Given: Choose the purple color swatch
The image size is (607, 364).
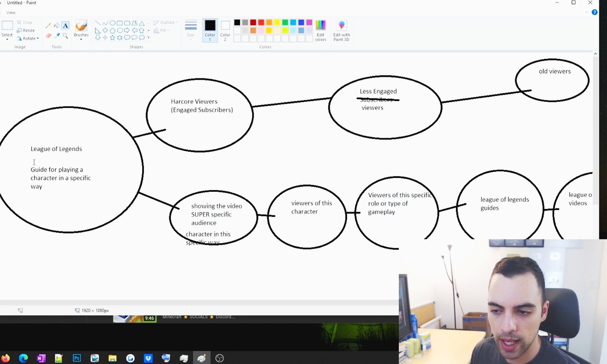Looking at the screenshot, I should pos(309,23).
